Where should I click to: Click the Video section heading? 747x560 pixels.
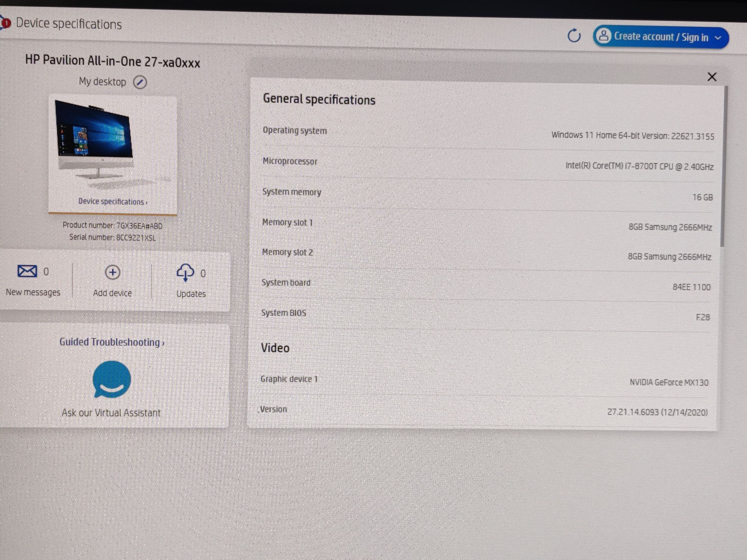[275, 348]
